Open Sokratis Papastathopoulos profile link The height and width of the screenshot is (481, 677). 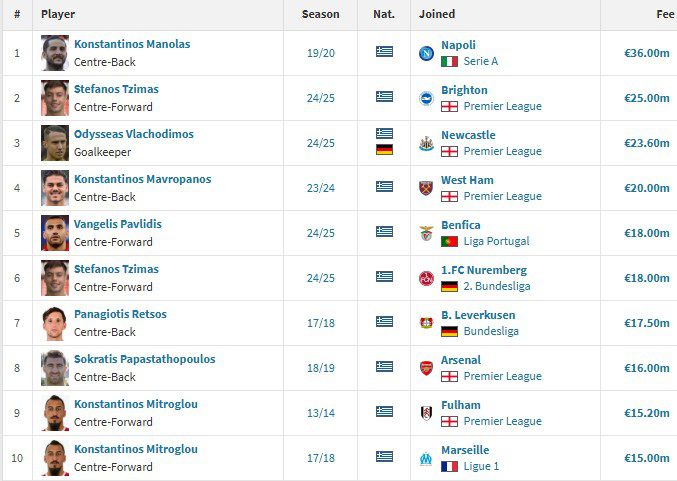[x=144, y=359]
